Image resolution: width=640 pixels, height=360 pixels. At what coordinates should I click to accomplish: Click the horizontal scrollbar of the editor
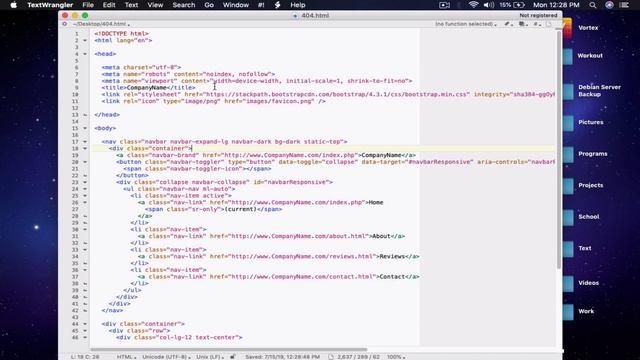(x=229, y=349)
